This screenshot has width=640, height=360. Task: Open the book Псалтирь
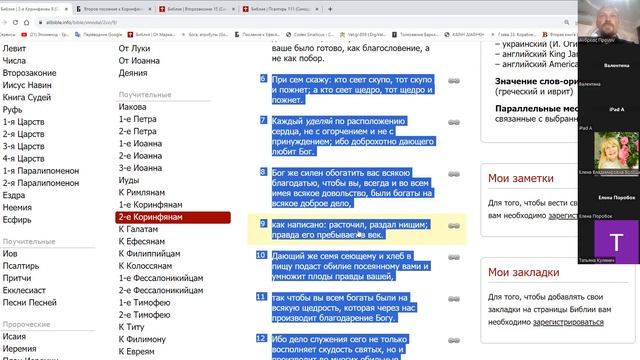[21, 266]
